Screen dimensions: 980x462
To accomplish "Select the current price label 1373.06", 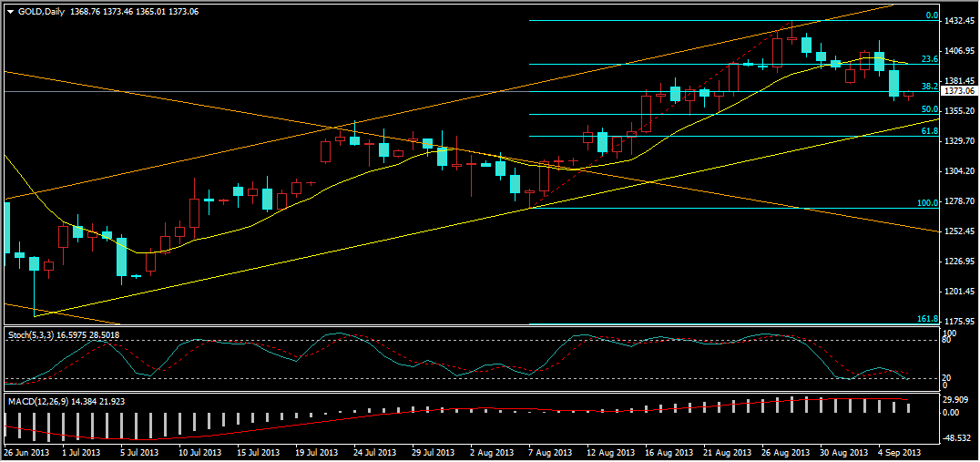I will 960,91.
